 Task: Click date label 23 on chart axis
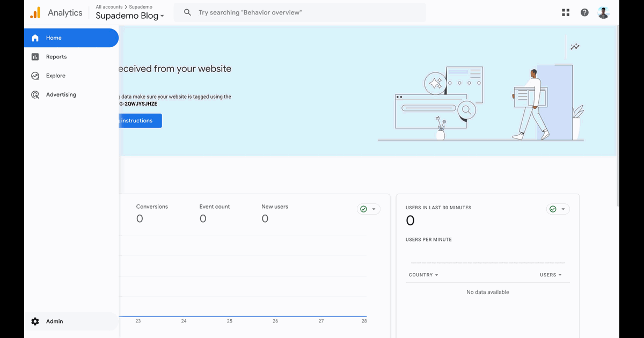(x=138, y=321)
